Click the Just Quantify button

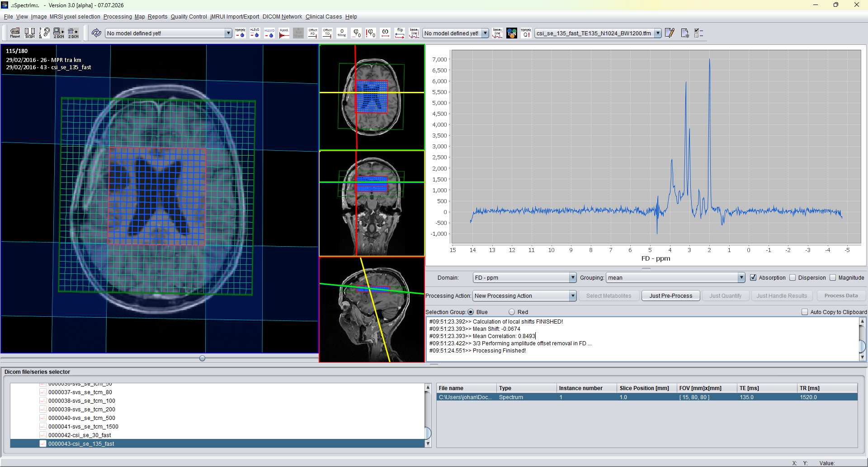pos(725,295)
